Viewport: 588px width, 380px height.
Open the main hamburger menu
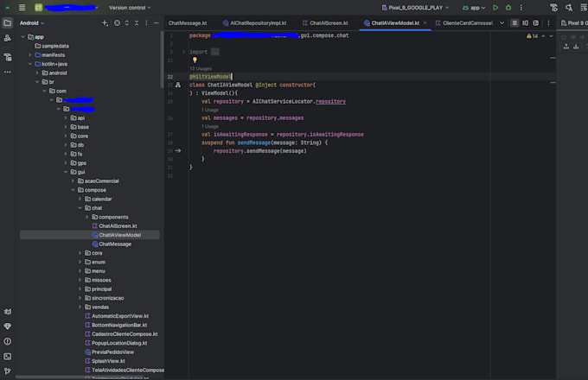pos(22,8)
